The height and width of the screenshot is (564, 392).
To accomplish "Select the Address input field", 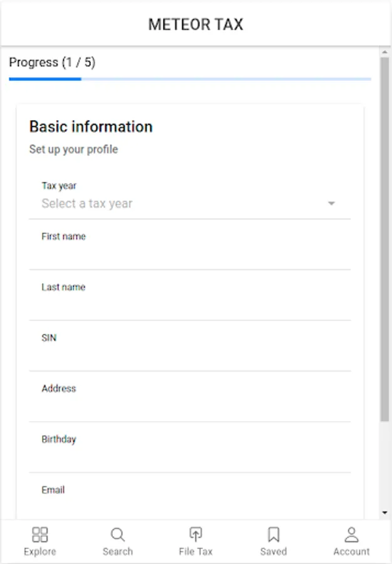I will 190,407.
